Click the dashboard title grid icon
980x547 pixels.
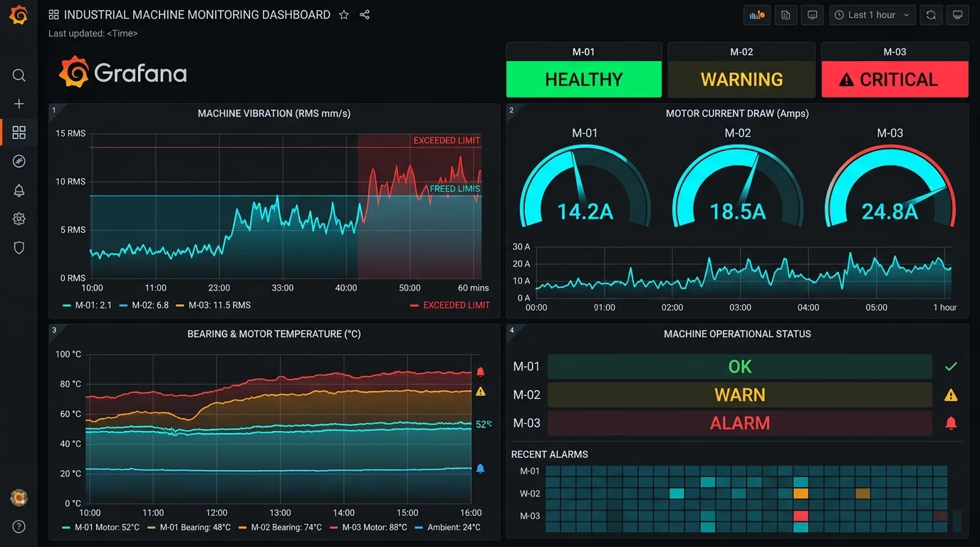(x=54, y=15)
